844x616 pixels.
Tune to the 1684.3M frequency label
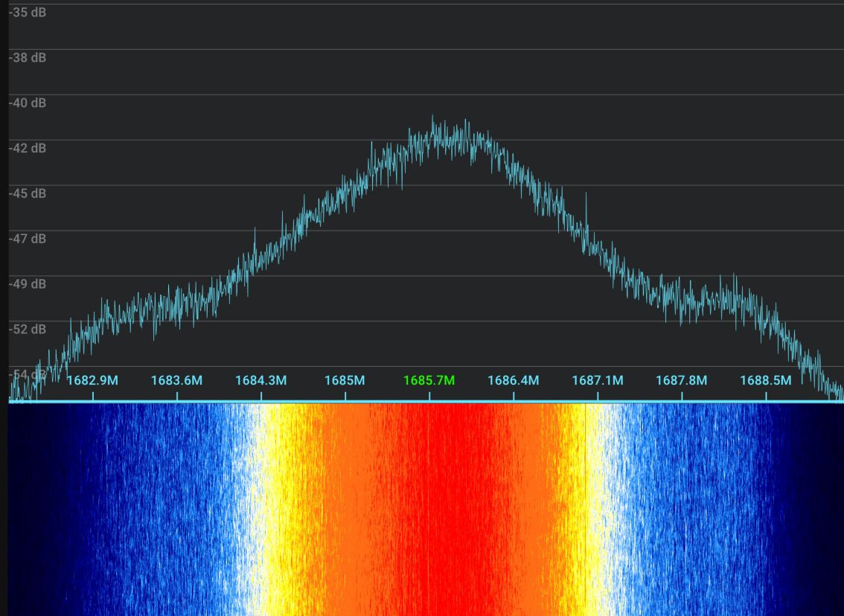pyautogui.click(x=260, y=381)
